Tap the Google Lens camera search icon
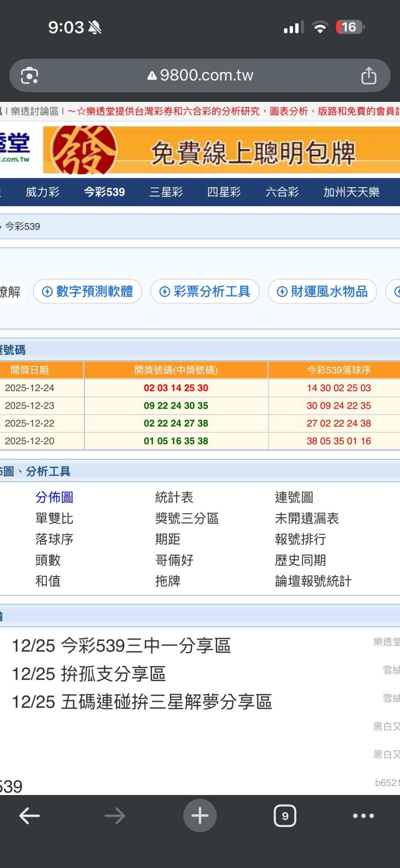The image size is (400, 868). click(x=30, y=76)
